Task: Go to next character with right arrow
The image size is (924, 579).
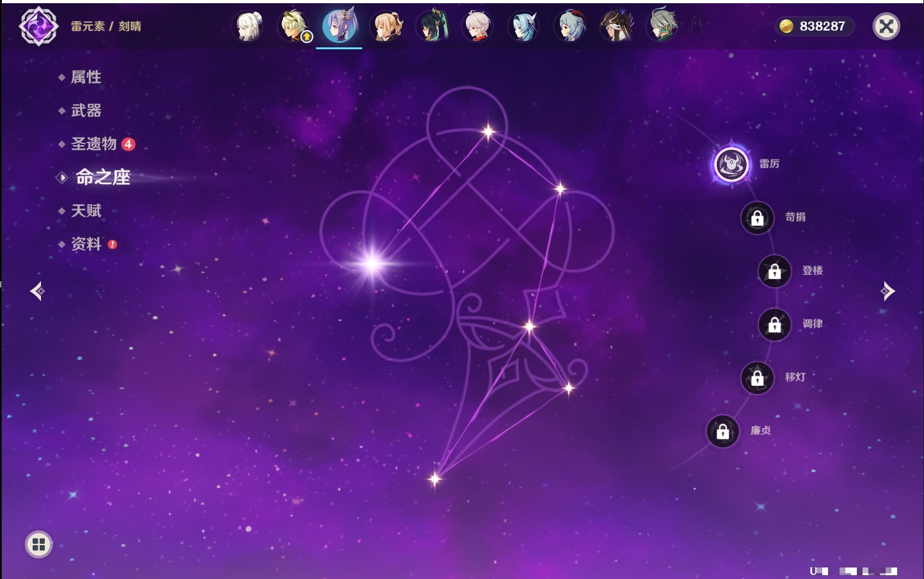Action: tap(888, 291)
